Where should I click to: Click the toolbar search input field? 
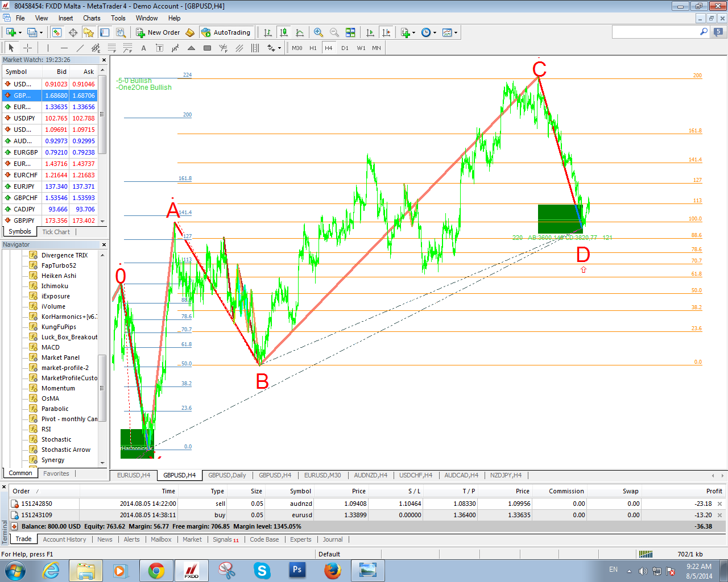pos(656,32)
